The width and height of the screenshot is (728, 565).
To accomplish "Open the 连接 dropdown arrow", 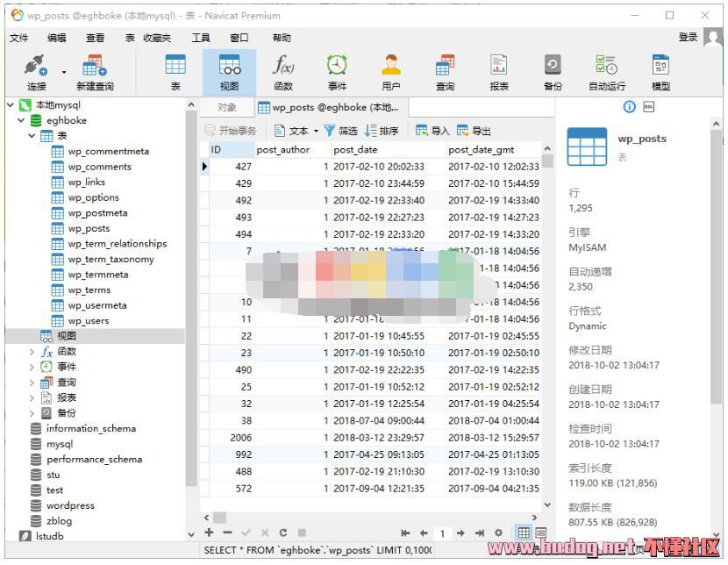I will [x=64, y=72].
